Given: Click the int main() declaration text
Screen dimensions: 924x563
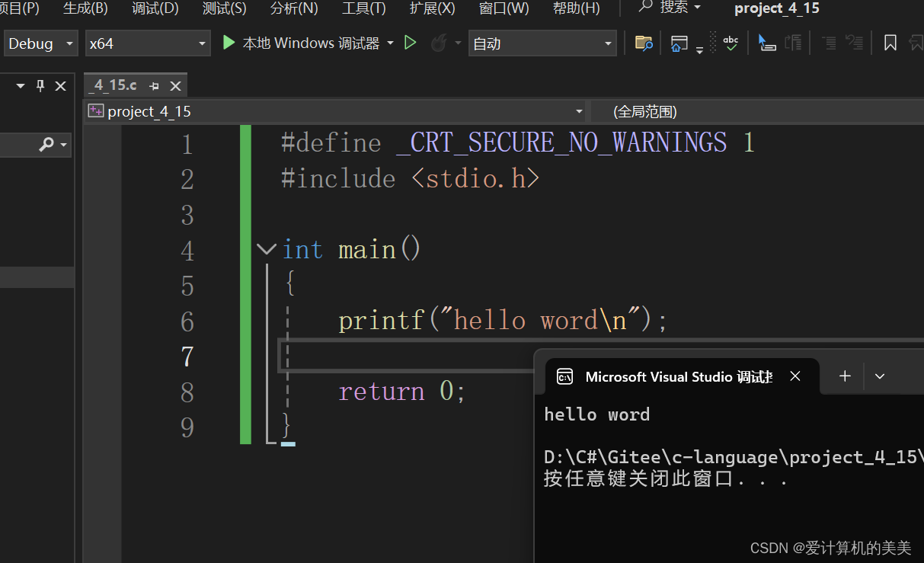Looking at the screenshot, I should pyautogui.click(x=351, y=250).
